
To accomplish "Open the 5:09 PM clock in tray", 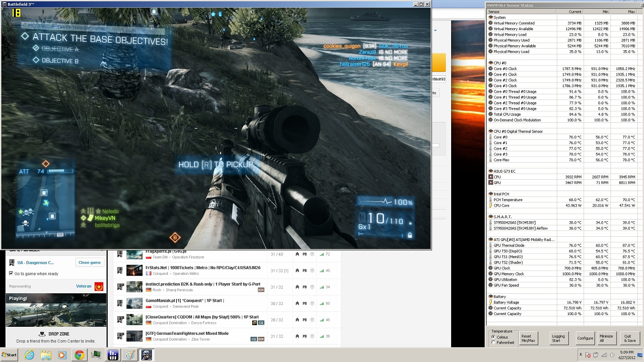I will (627, 355).
